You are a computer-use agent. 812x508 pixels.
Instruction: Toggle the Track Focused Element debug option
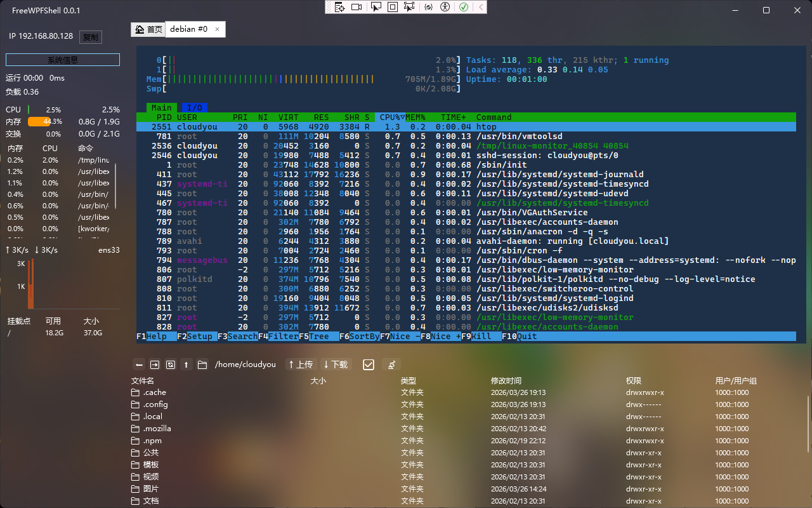click(409, 7)
